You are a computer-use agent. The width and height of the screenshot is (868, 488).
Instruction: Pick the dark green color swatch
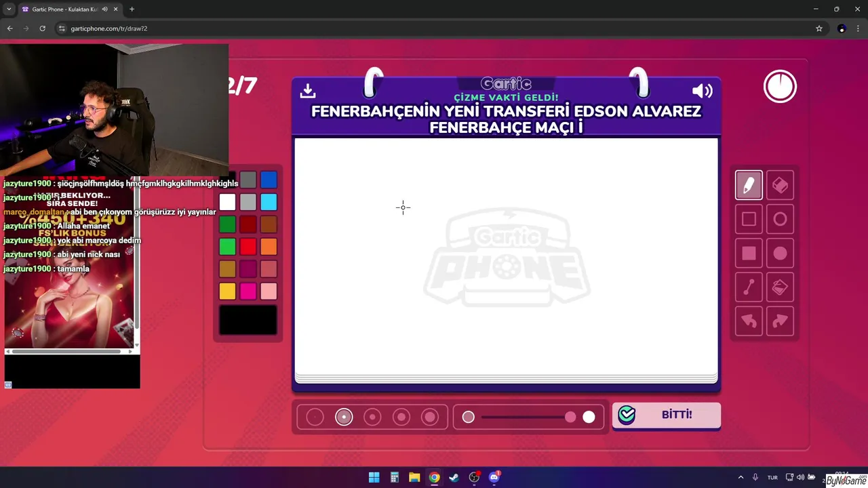227,224
